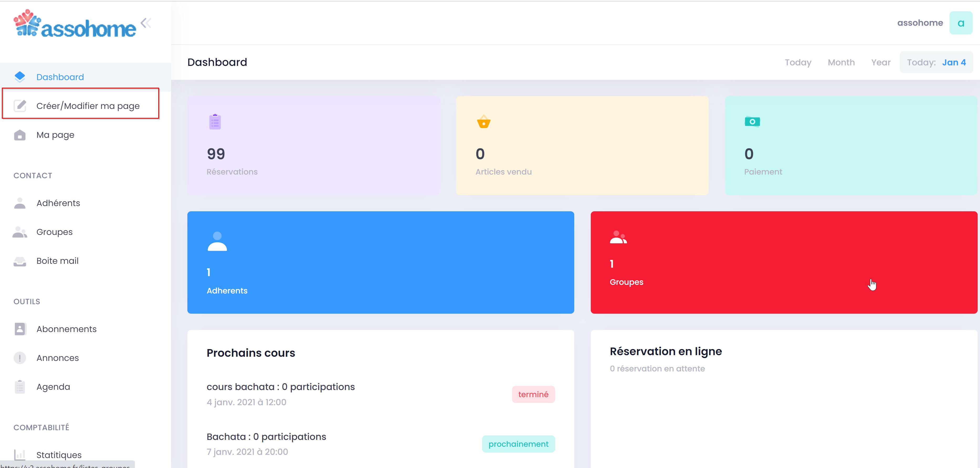Image resolution: width=980 pixels, height=468 pixels.
Task: Click the pencil edit icon in sidebar
Action: (20, 106)
